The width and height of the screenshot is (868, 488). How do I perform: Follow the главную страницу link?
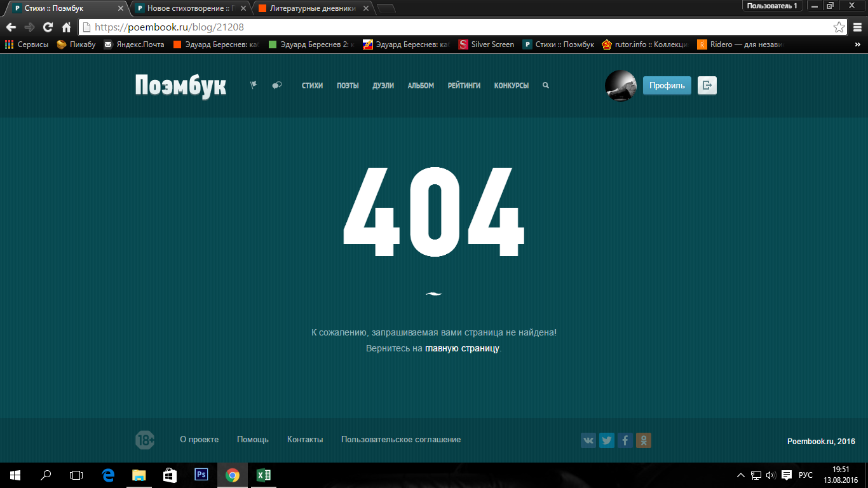tap(462, 349)
